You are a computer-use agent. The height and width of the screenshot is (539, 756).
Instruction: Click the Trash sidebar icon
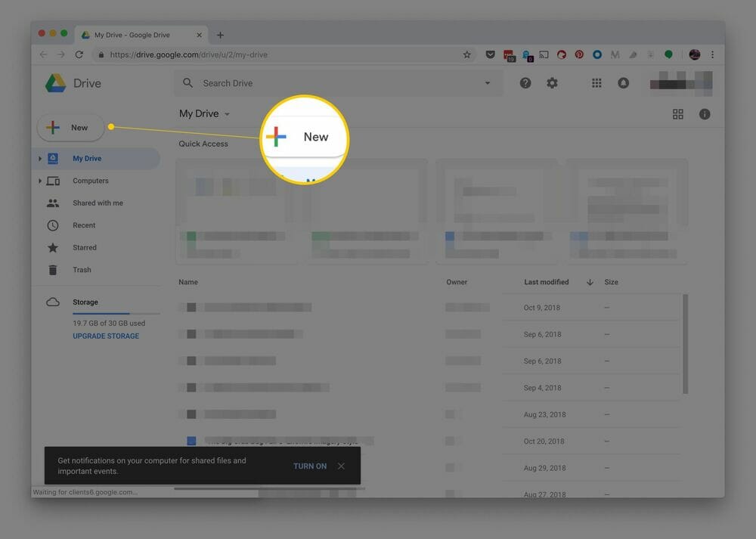52,270
